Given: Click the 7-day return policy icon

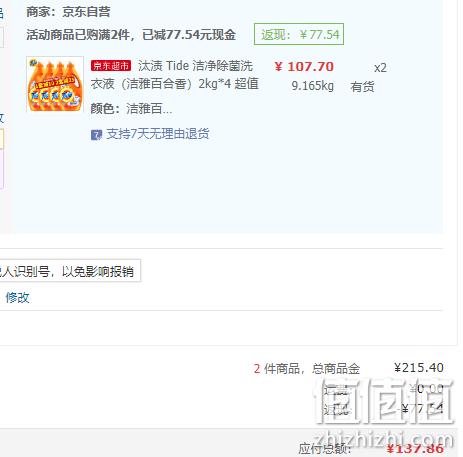Looking at the screenshot, I should (96, 135).
